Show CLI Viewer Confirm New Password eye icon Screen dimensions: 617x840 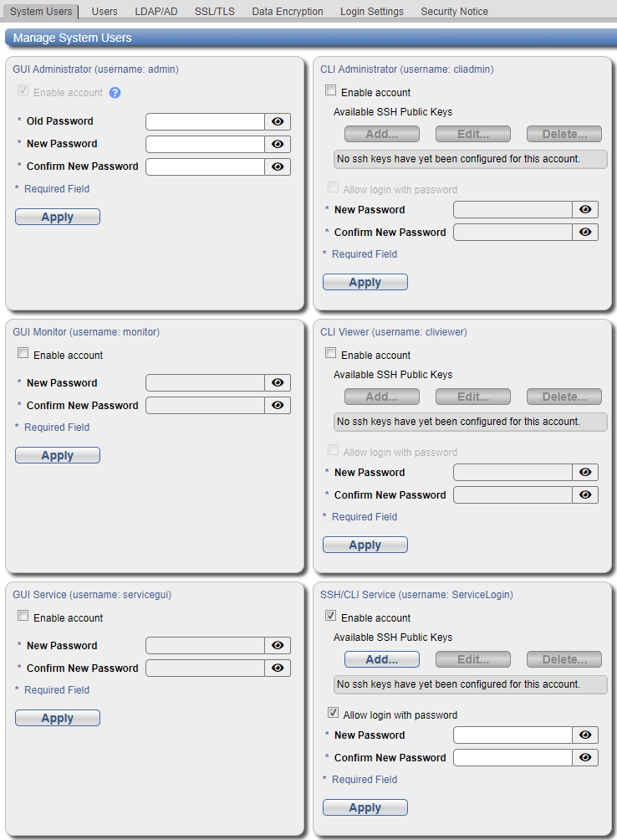click(585, 495)
